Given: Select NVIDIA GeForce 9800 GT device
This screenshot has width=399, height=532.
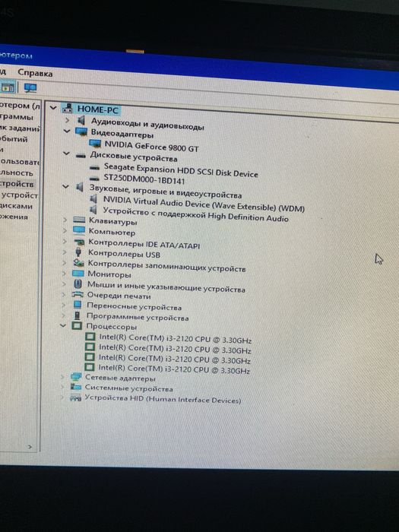Looking at the screenshot, I should coord(151,146).
